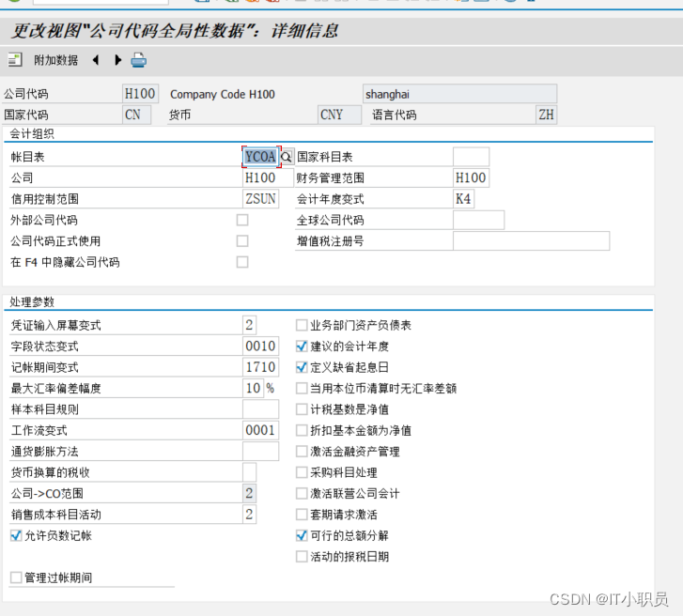
Task: Click 最大汇率偏差幅度 field value 10
Action: (253, 388)
